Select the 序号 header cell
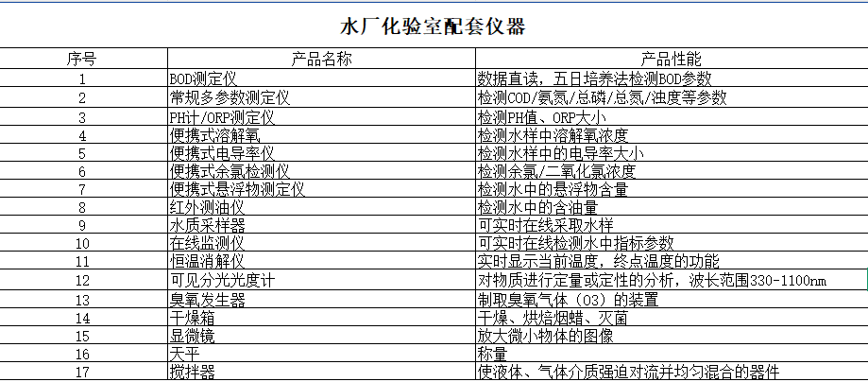Screen dimensions: 868x382 pyautogui.click(x=82, y=59)
